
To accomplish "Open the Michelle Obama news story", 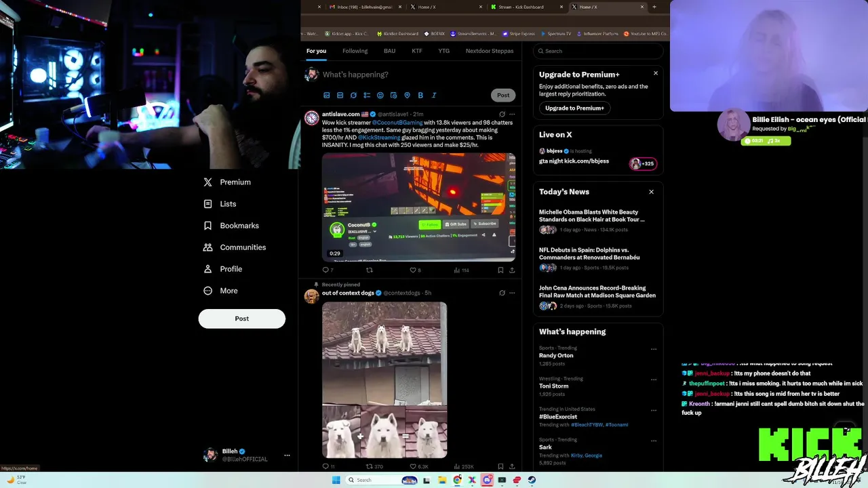I will [597, 220].
